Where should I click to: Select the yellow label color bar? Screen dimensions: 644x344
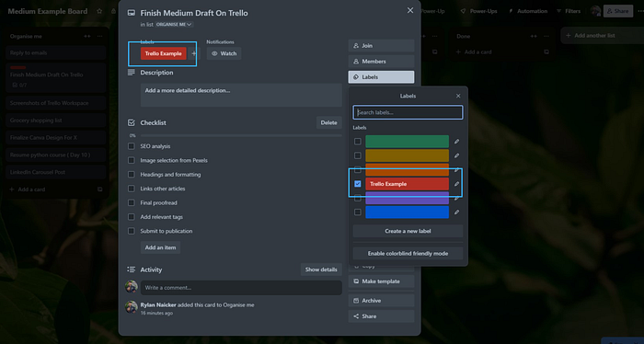pyautogui.click(x=407, y=155)
